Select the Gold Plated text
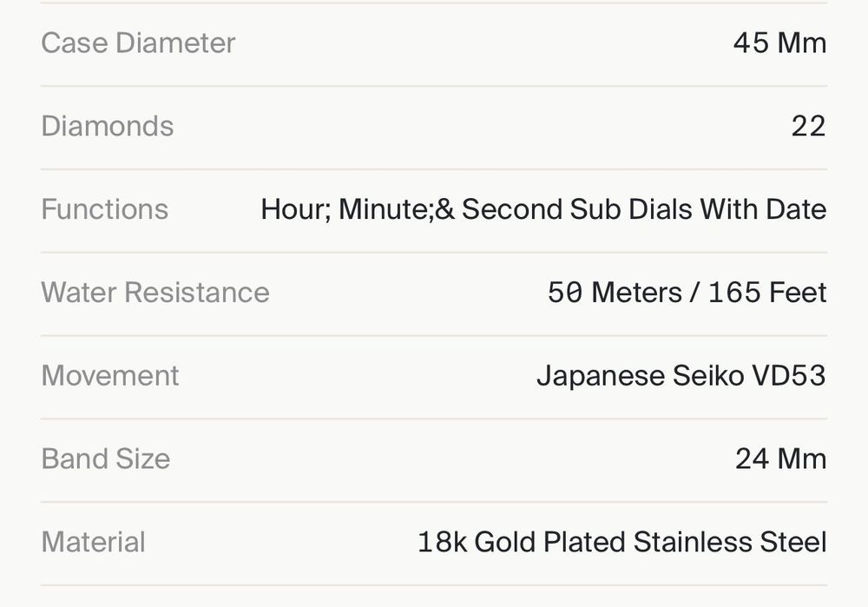Viewport: 868px width, 607px height. coord(549,542)
